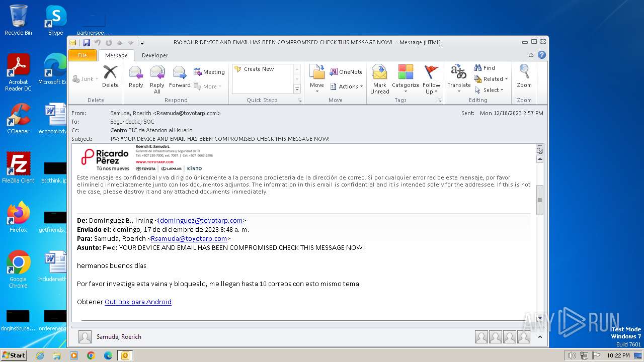Switch to Developer tab

pyautogui.click(x=155, y=55)
